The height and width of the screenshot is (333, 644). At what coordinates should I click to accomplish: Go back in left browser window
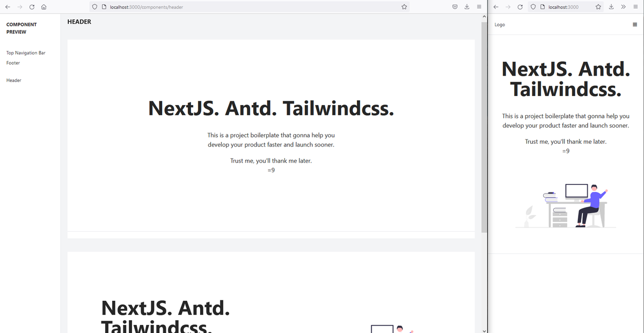click(x=7, y=7)
